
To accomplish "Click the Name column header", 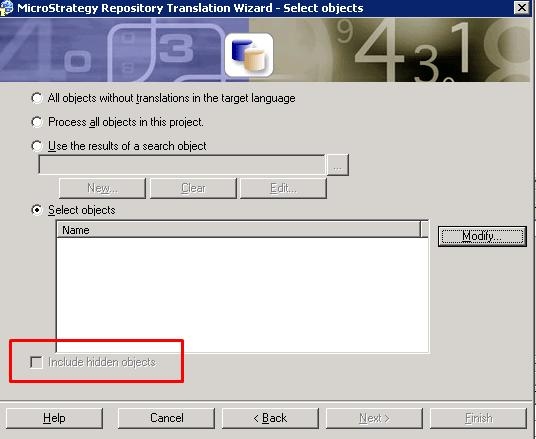I will [238, 230].
